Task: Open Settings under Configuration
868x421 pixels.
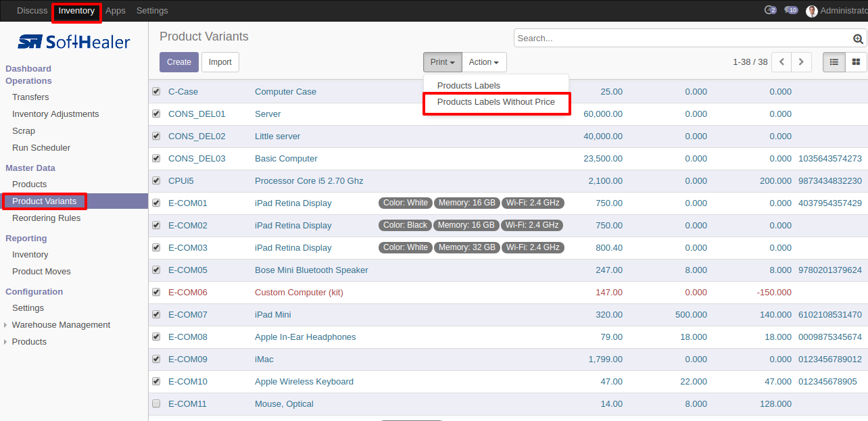Action: pyautogui.click(x=28, y=308)
